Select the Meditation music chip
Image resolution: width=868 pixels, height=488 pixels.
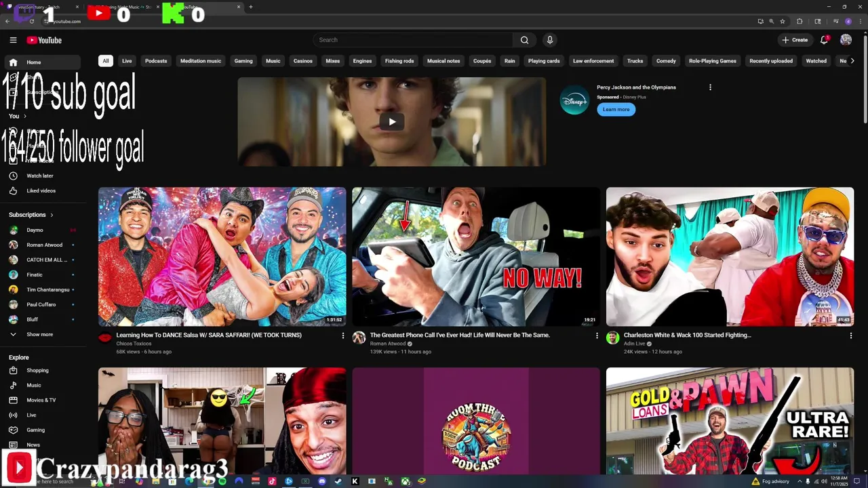pos(201,61)
